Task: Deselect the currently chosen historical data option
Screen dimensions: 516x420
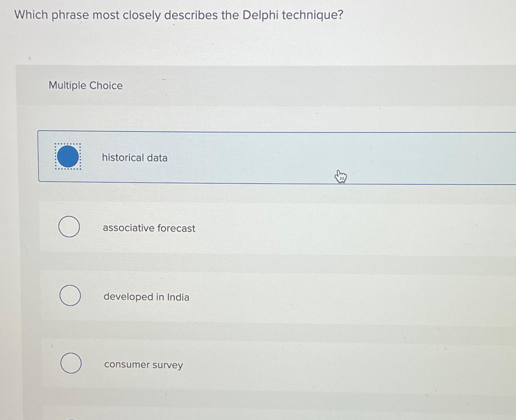Action: (x=68, y=157)
